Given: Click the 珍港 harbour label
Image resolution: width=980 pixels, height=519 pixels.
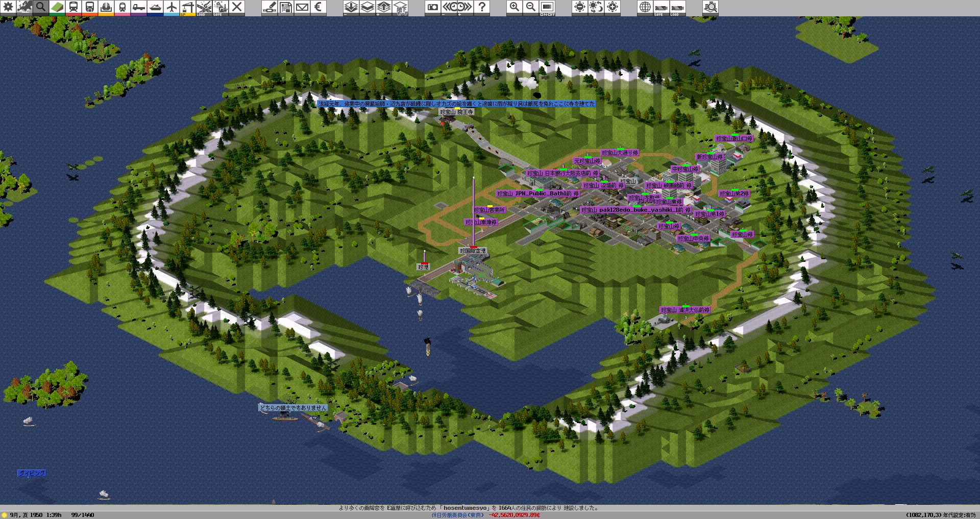Looking at the screenshot, I should click(x=424, y=267).
